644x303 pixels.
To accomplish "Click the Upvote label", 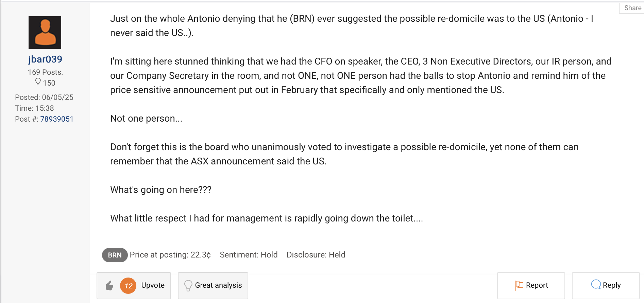I will pyautogui.click(x=153, y=285).
